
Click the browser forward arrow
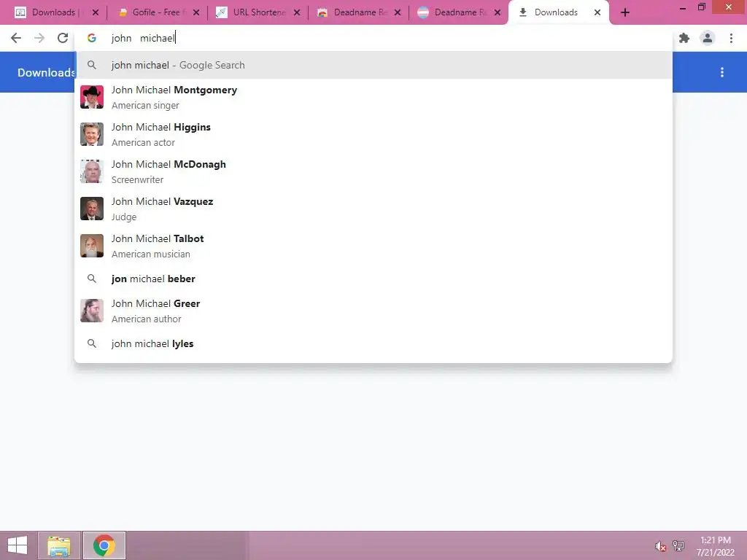[x=39, y=38]
